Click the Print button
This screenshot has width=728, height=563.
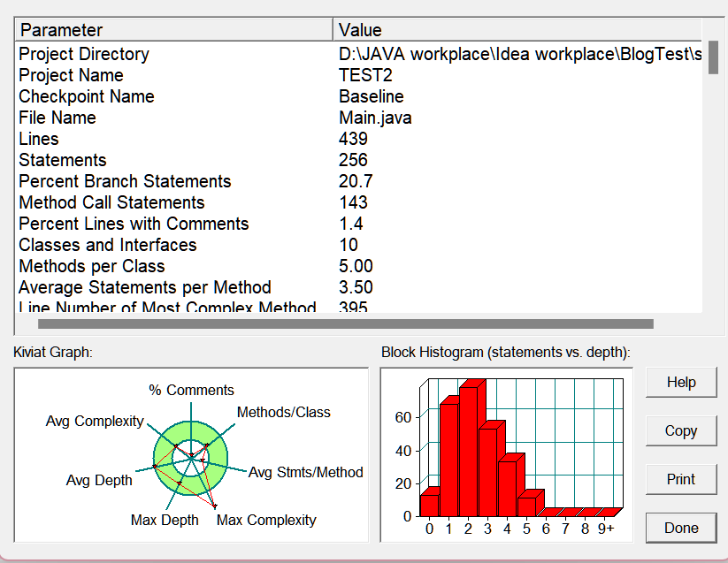(681, 479)
